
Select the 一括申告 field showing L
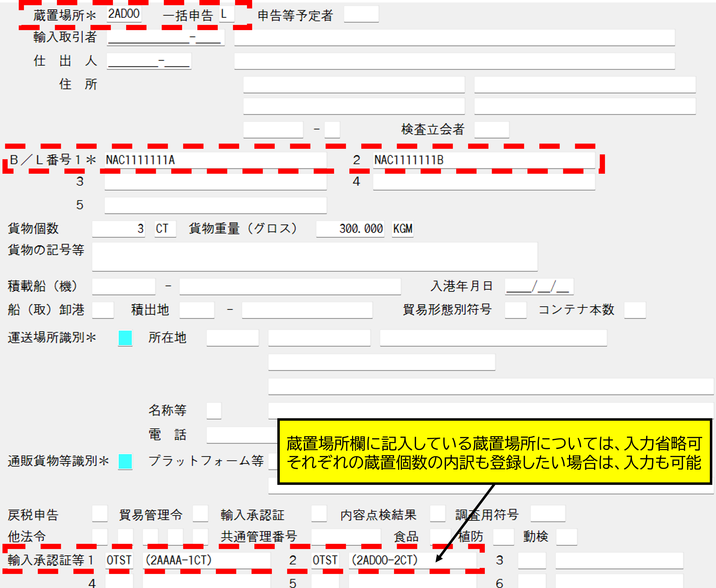227,14
